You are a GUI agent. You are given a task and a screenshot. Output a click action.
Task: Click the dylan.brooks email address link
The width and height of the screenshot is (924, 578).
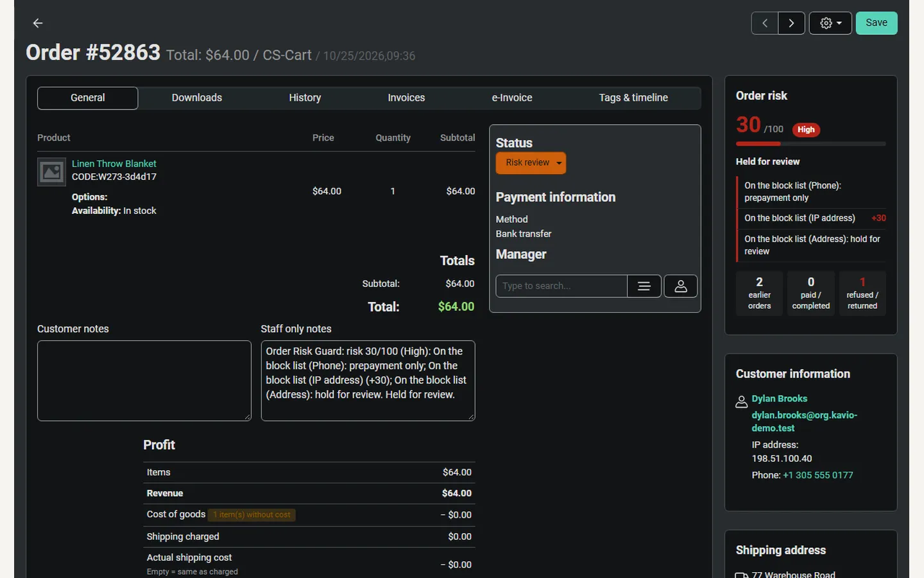click(x=805, y=421)
